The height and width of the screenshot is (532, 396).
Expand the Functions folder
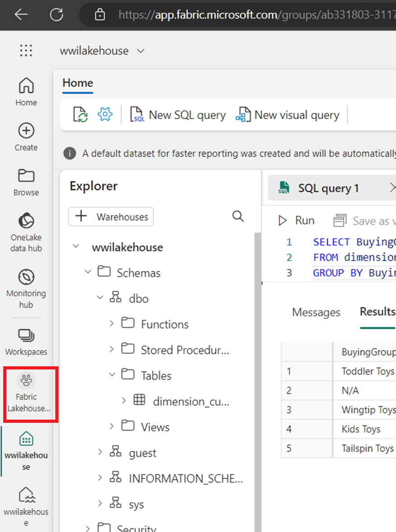click(112, 323)
